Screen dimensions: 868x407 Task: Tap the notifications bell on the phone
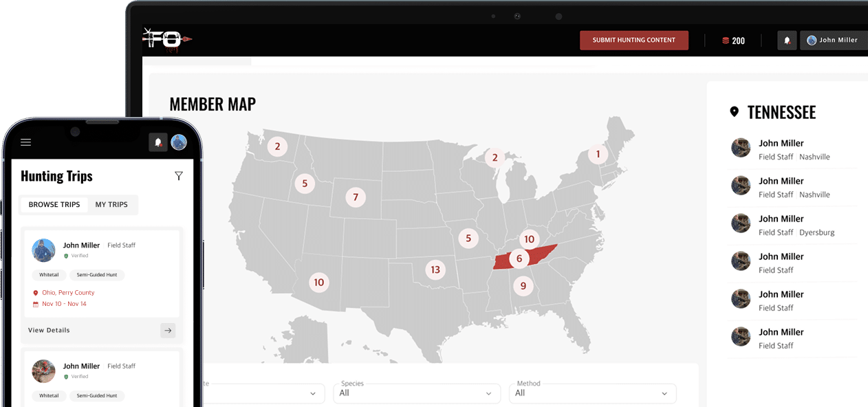point(158,142)
